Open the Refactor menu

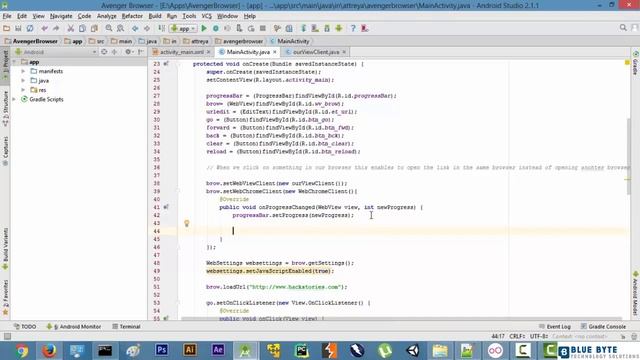[x=132, y=16]
